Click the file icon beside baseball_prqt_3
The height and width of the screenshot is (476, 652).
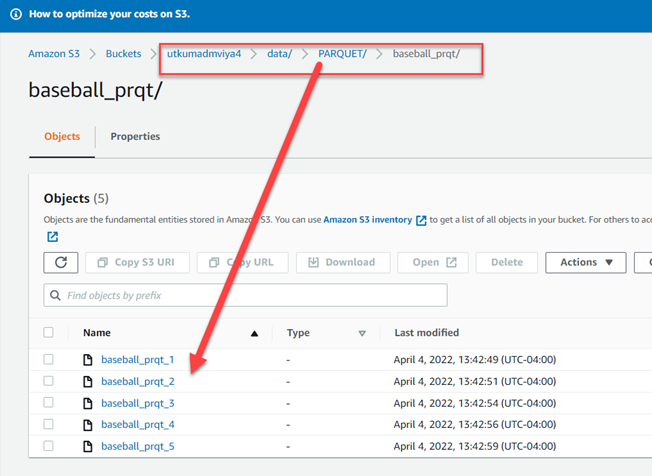click(88, 403)
